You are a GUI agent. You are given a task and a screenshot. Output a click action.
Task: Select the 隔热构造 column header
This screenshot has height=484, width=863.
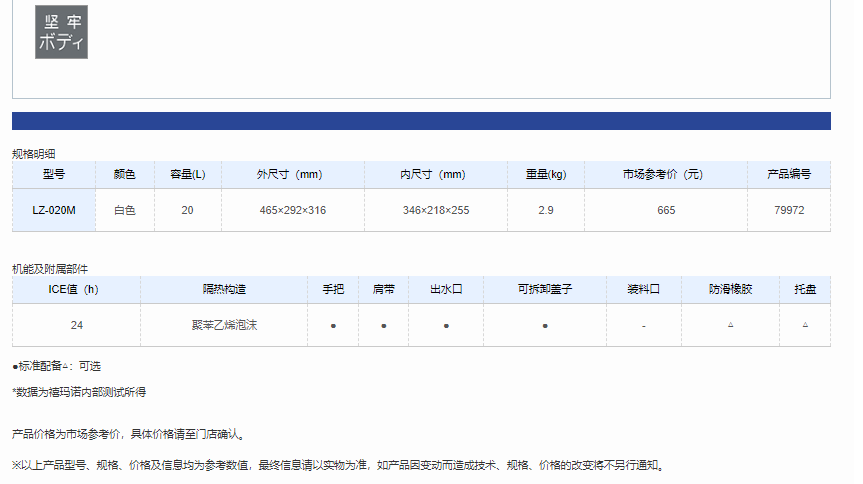coord(224,290)
